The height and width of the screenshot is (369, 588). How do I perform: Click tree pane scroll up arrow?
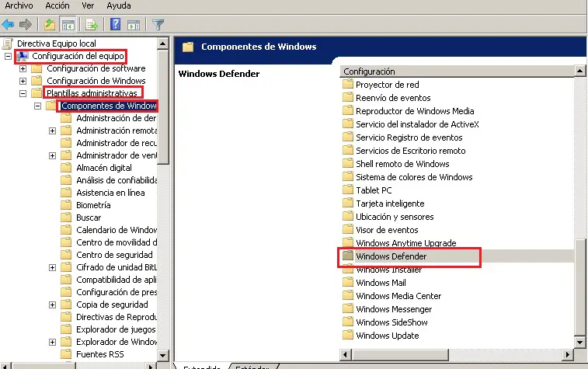click(163, 44)
